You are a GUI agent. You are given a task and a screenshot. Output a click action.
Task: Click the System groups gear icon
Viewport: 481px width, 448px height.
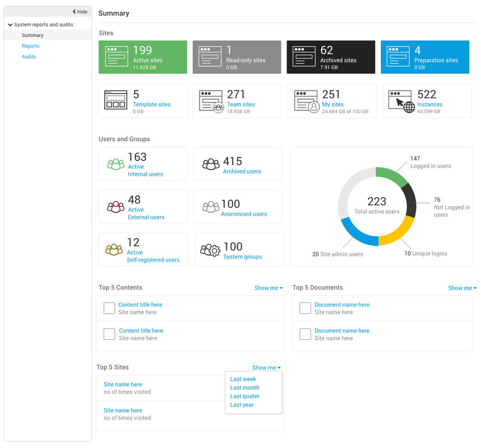pos(211,250)
